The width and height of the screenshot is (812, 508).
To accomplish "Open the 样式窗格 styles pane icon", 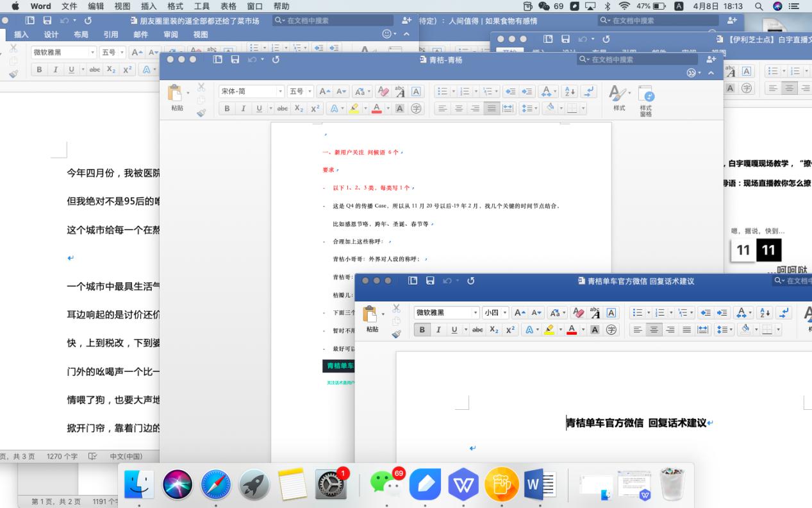I will (645, 93).
